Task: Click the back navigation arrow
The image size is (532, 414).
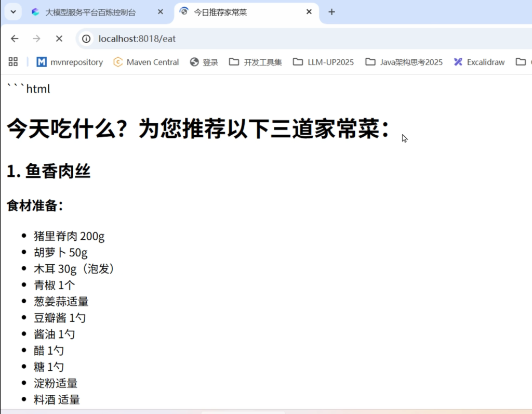Action: tap(15, 38)
